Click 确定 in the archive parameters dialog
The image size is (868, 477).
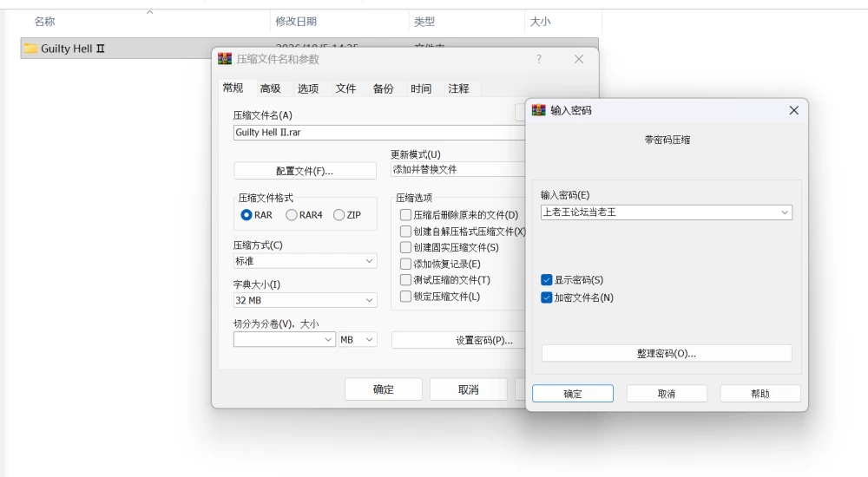click(x=383, y=389)
